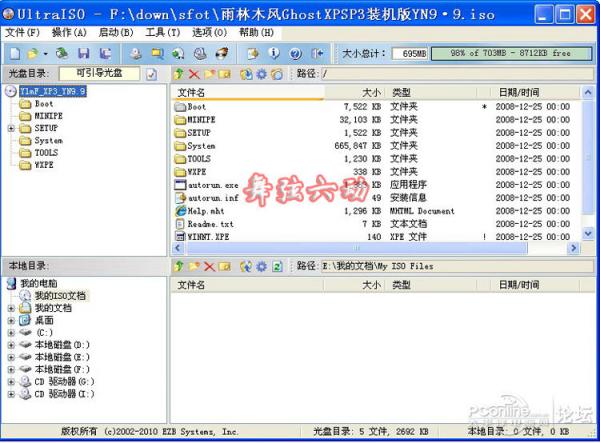Click the 可引导光盘 bootable disc field
The image size is (600, 443).
tap(99, 73)
